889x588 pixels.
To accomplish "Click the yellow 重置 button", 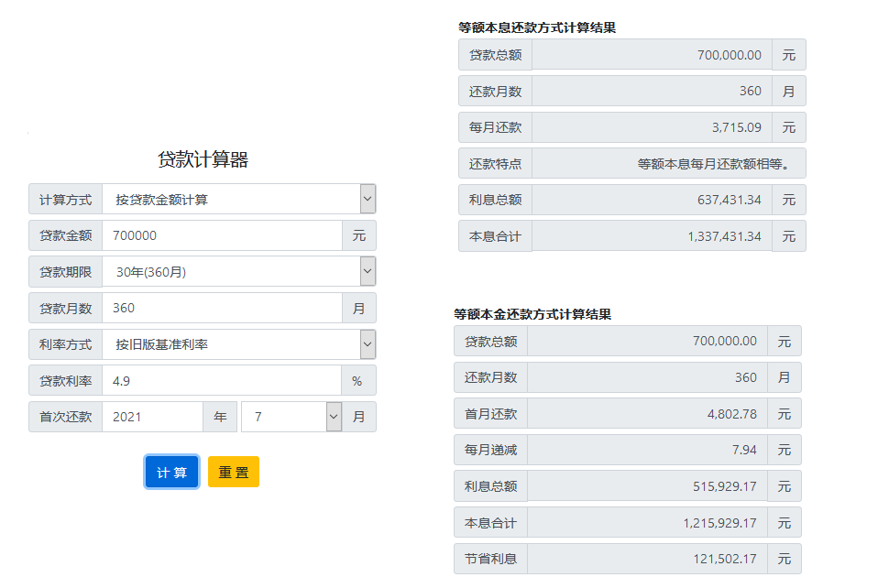I will coord(234,472).
